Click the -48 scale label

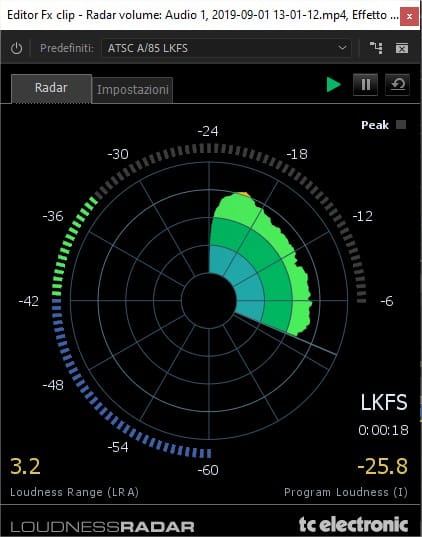click(53, 385)
